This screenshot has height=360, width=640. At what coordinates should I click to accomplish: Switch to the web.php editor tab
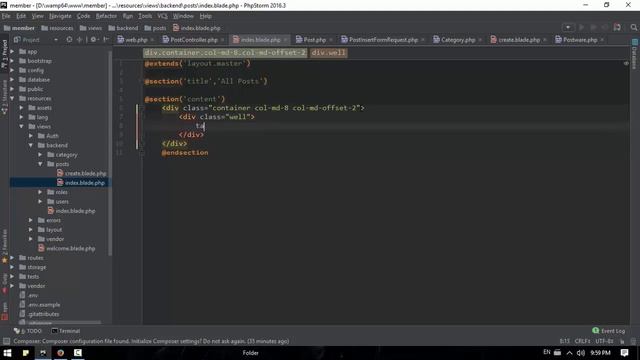[x=132, y=40]
